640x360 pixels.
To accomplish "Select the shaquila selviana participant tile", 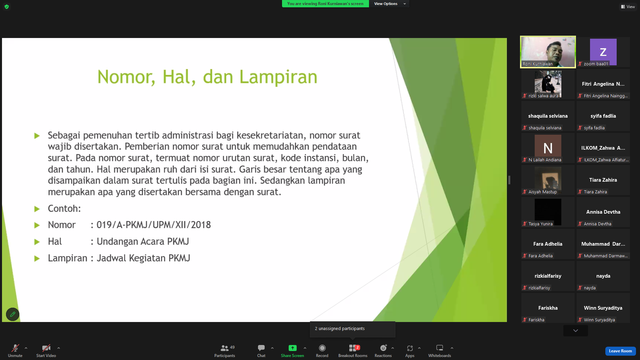I will point(548,116).
